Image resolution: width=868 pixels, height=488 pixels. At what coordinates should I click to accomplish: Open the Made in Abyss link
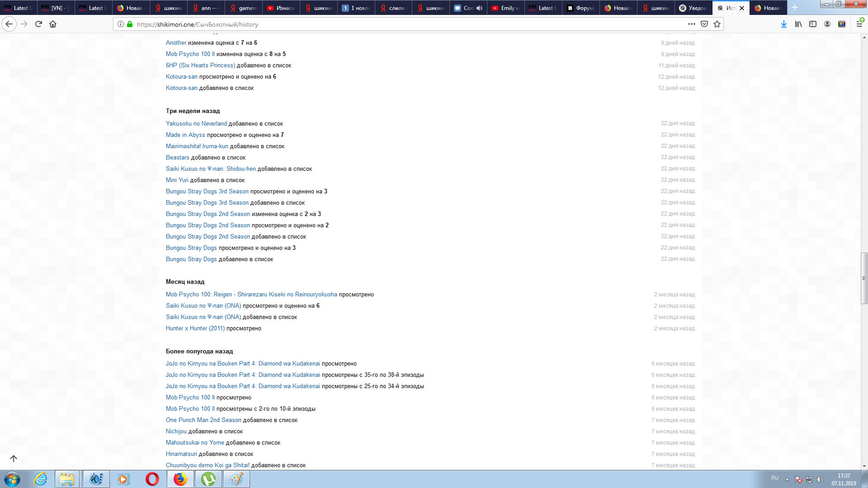coord(185,135)
